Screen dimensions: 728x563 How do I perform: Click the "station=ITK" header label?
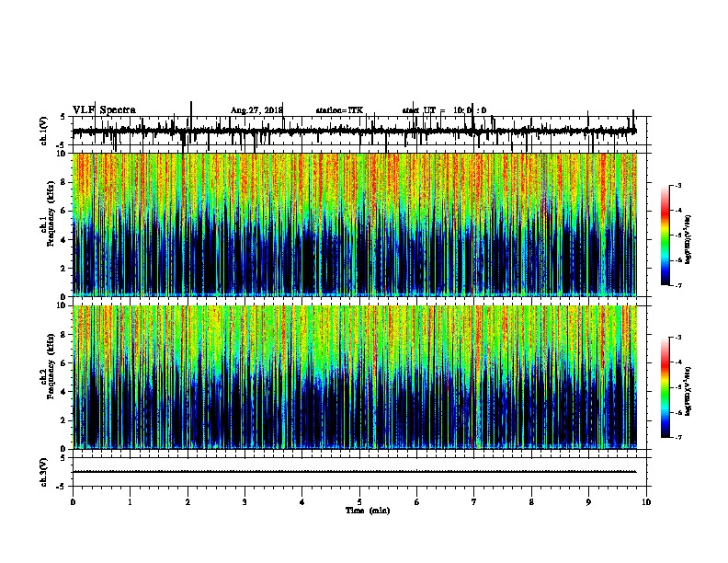[x=339, y=110]
